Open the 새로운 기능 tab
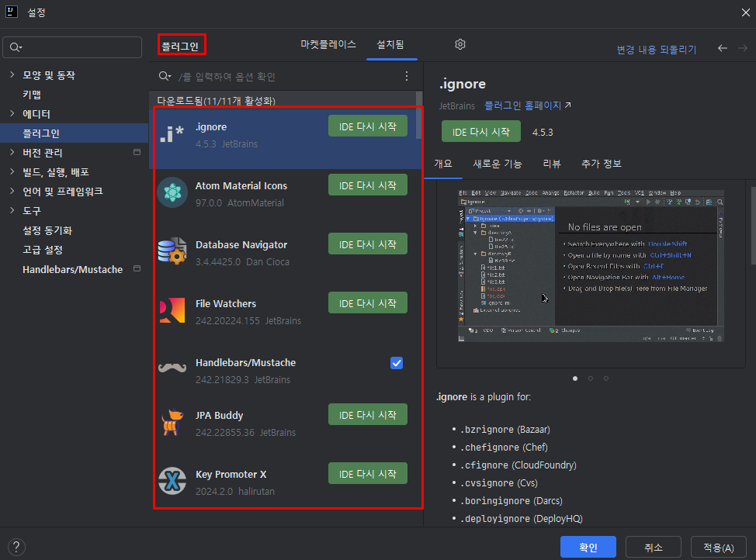Image resolution: width=756 pixels, height=560 pixels. click(497, 164)
